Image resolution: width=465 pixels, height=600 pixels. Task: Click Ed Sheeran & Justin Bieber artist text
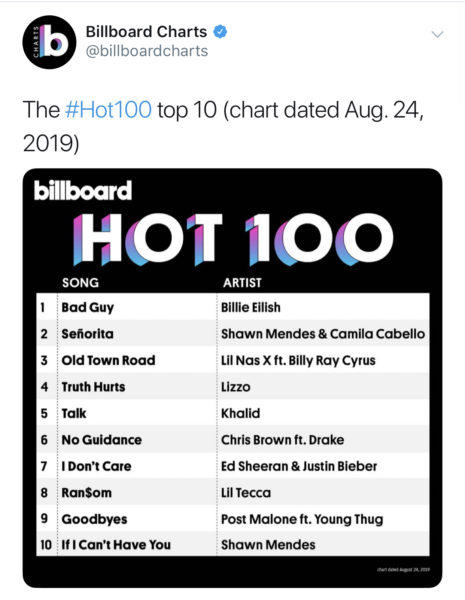pos(299,466)
